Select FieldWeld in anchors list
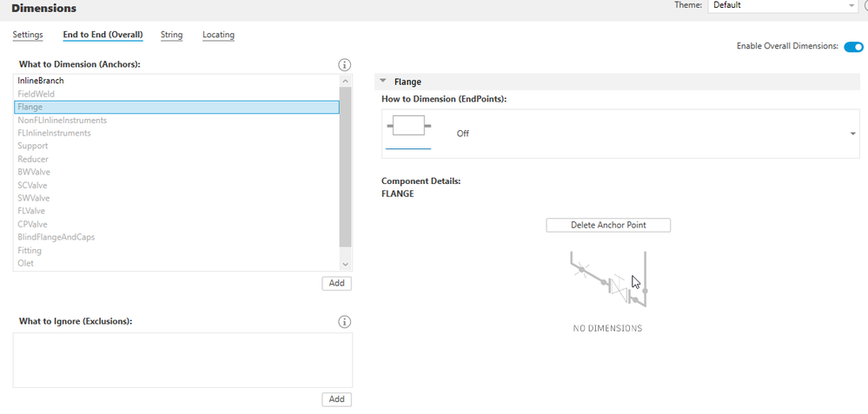Viewport: 868px width, 414px height. pos(176,94)
